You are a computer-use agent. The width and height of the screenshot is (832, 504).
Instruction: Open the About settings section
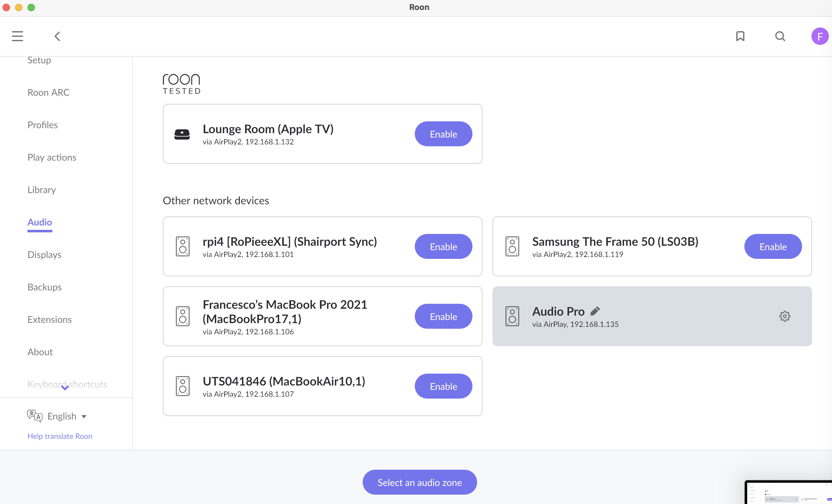coord(40,352)
